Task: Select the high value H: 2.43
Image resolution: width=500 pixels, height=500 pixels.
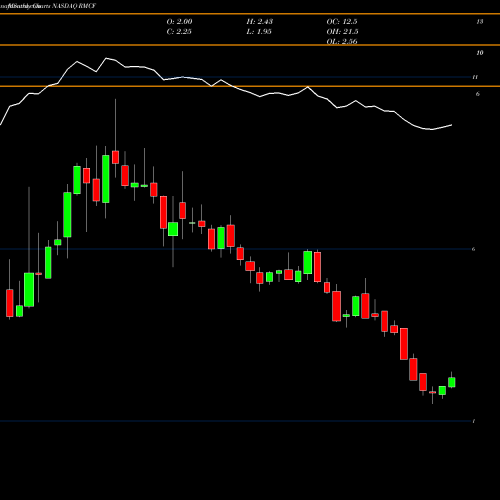Action: (x=260, y=21)
